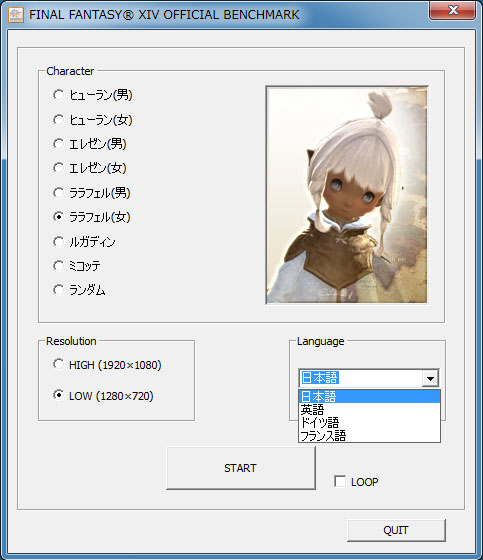Select ヒューラン(男) character radio button
483x560 pixels.
click(58, 95)
